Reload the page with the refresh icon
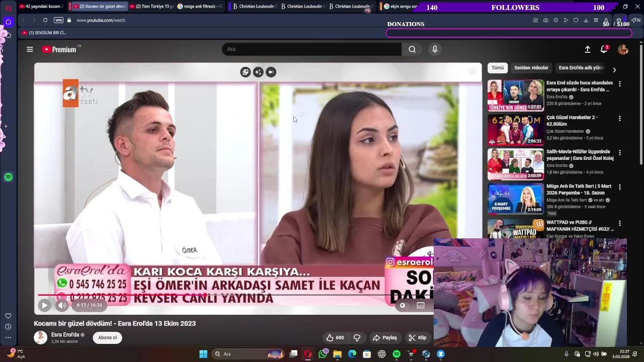This screenshot has width=644, height=362. tap(45, 20)
